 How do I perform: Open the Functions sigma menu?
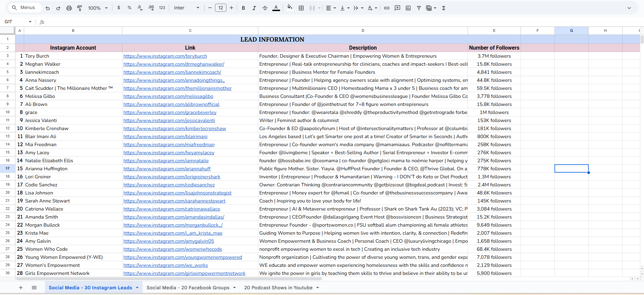[444, 8]
